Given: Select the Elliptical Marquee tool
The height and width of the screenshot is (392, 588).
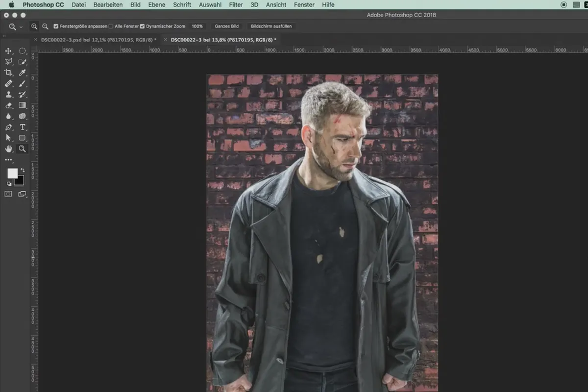Looking at the screenshot, I should point(23,51).
